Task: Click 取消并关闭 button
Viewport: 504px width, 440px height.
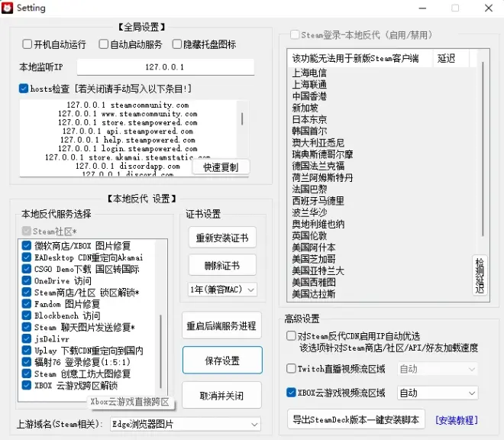Action: [221, 395]
